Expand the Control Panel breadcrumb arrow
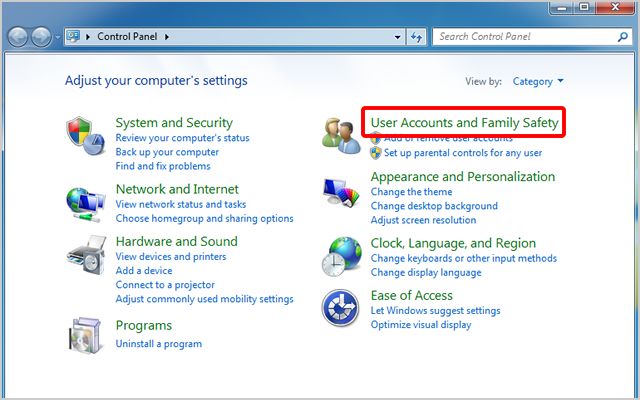 point(168,37)
